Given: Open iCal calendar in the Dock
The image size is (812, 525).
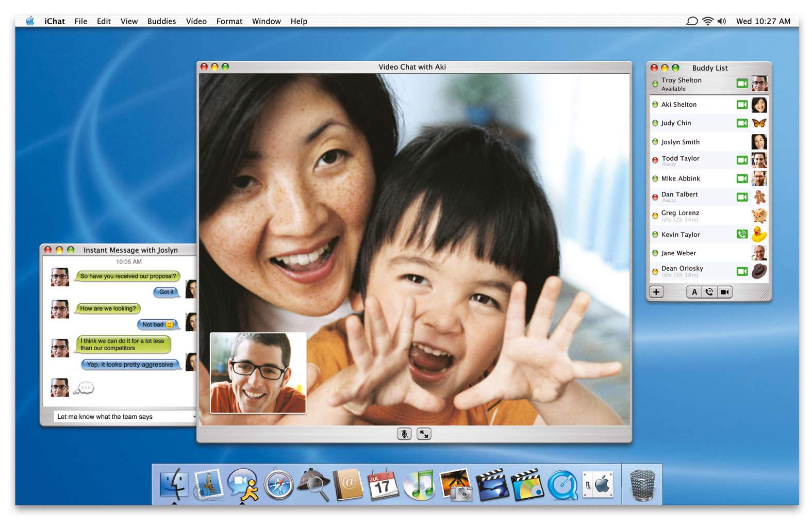Looking at the screenshot, I should (x=383, y=485).
